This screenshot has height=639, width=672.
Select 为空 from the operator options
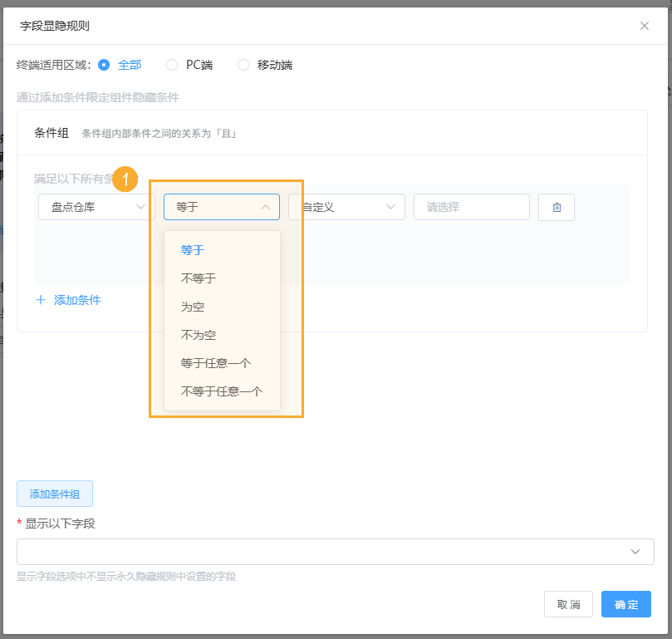192,306
